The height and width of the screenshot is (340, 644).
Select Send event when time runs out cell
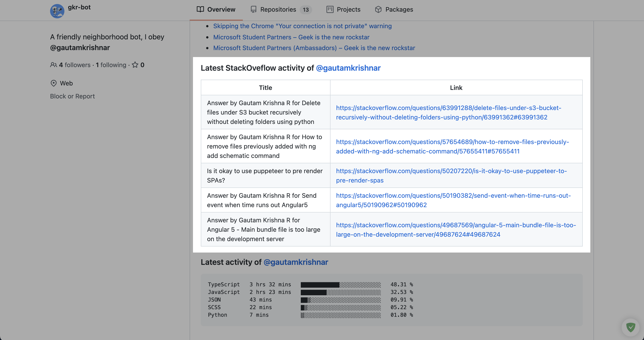pos(265,200)
